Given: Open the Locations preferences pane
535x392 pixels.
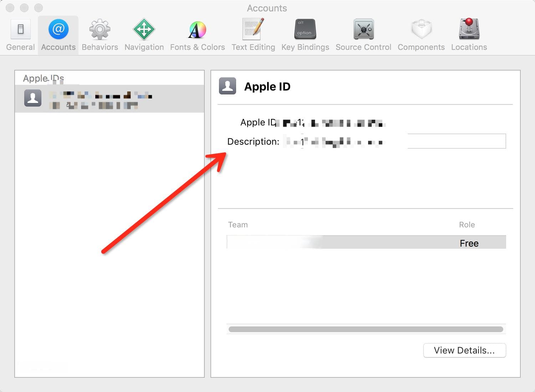Looking at the screenshot, I should [469, 35].
